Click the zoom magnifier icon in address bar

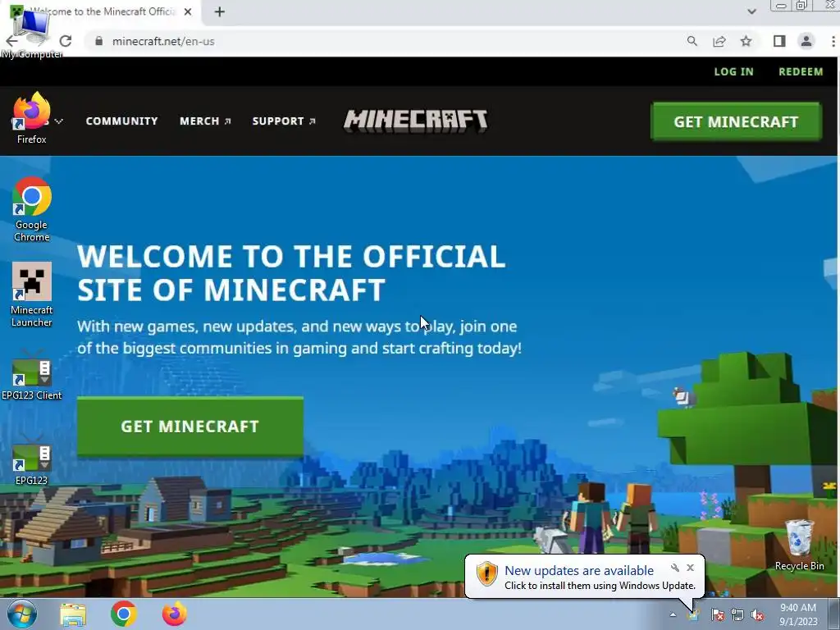point(692,41)
